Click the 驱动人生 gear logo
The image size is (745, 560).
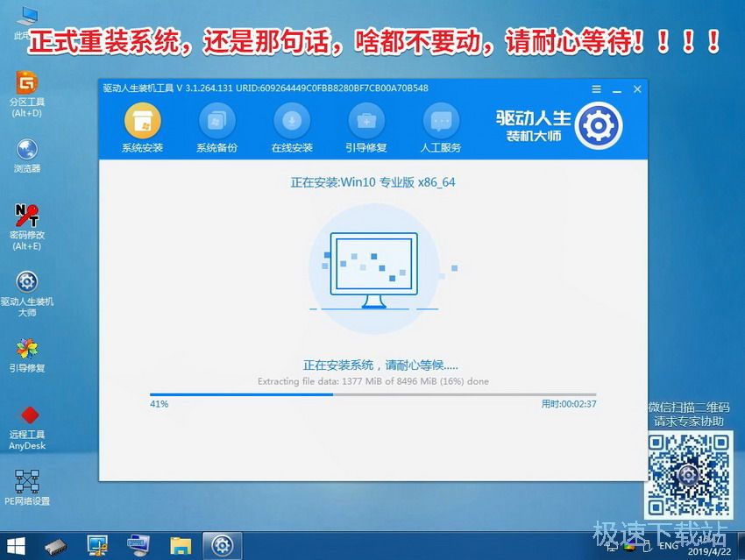coord(598,126)
